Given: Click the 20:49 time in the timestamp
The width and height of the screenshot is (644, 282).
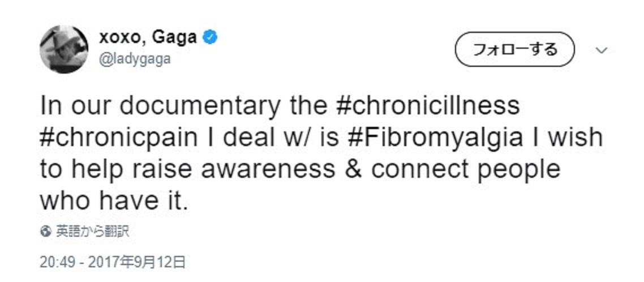Looking at the screenshot, I should [54, 262].
